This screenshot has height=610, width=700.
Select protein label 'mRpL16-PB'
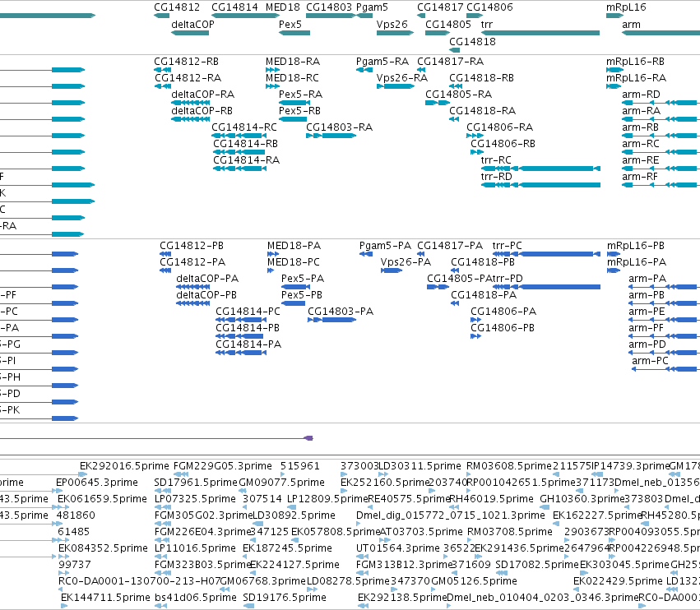[x=636, y=246]
